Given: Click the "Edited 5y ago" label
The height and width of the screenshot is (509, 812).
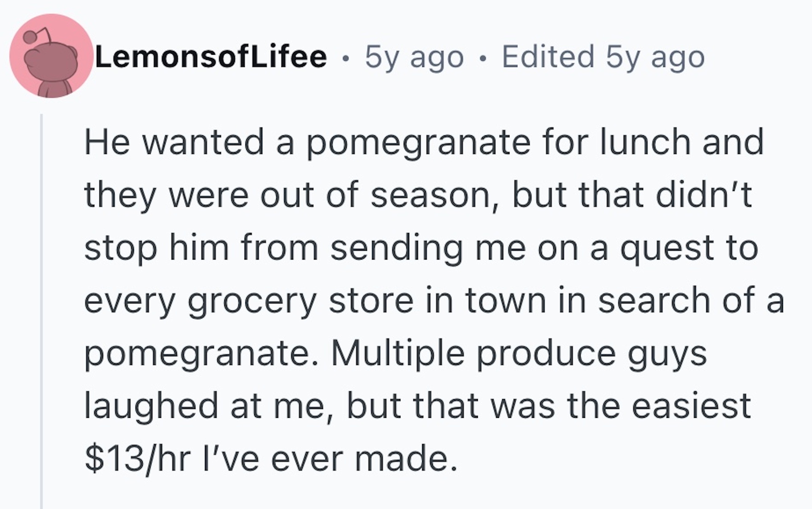Looking at the screenshot, I should pyautogui.click(x=603, y=57).
